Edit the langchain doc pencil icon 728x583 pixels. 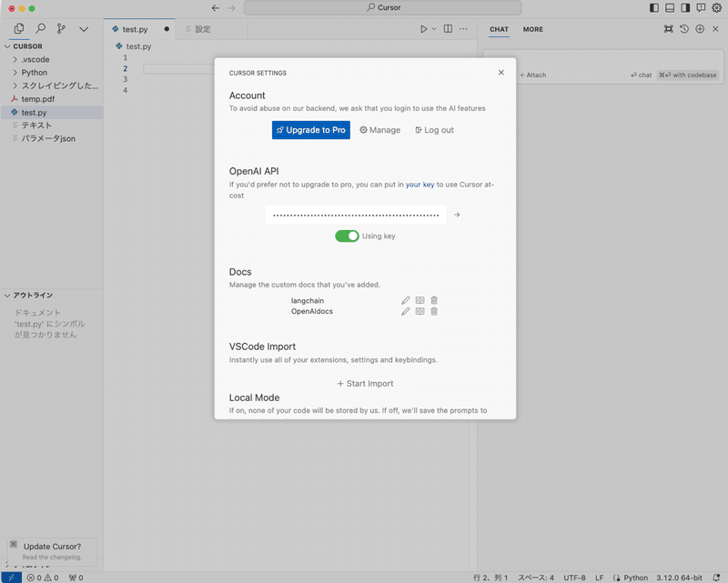tap(405, 300)
